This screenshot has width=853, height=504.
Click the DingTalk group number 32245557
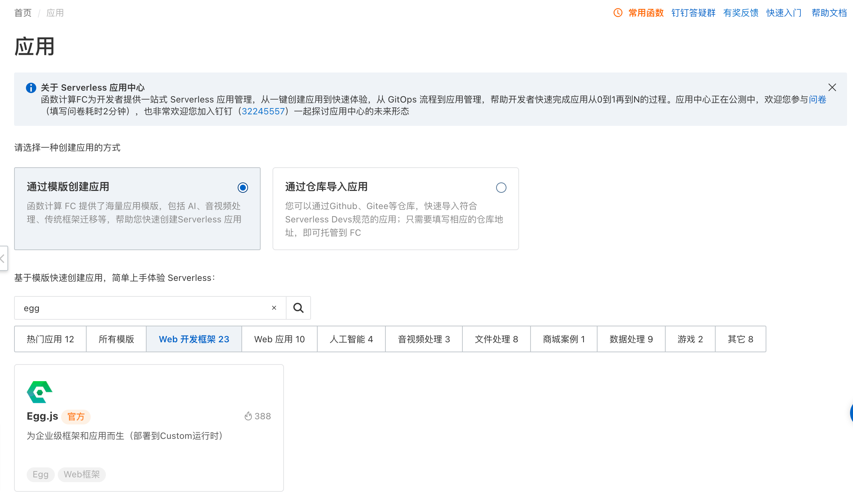263,111
